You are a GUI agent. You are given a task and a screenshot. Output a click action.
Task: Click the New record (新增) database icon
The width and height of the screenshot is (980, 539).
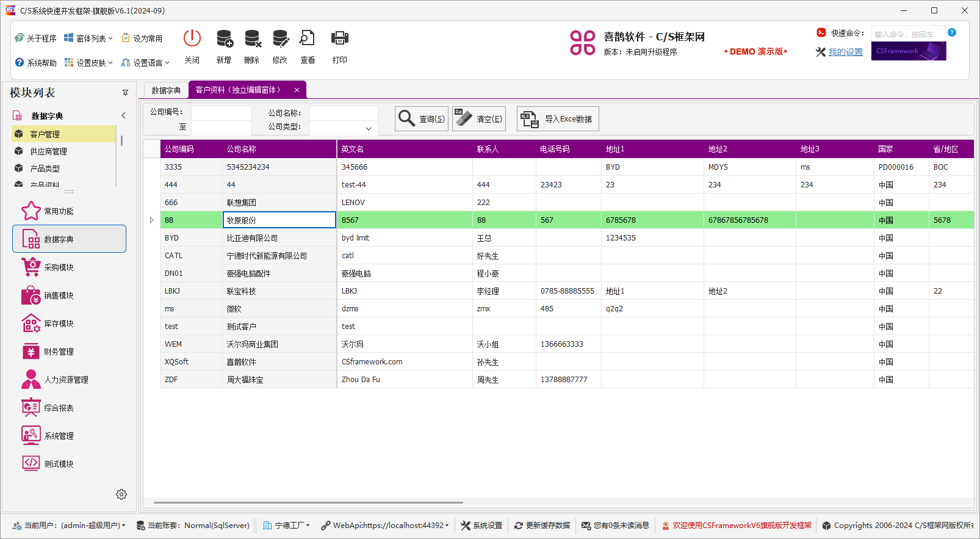coord(224,38)
